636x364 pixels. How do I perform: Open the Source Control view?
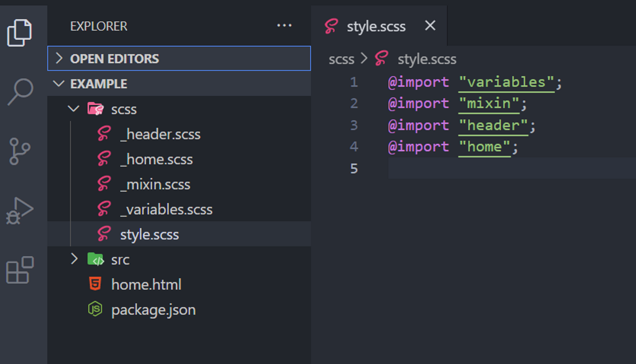19,151
